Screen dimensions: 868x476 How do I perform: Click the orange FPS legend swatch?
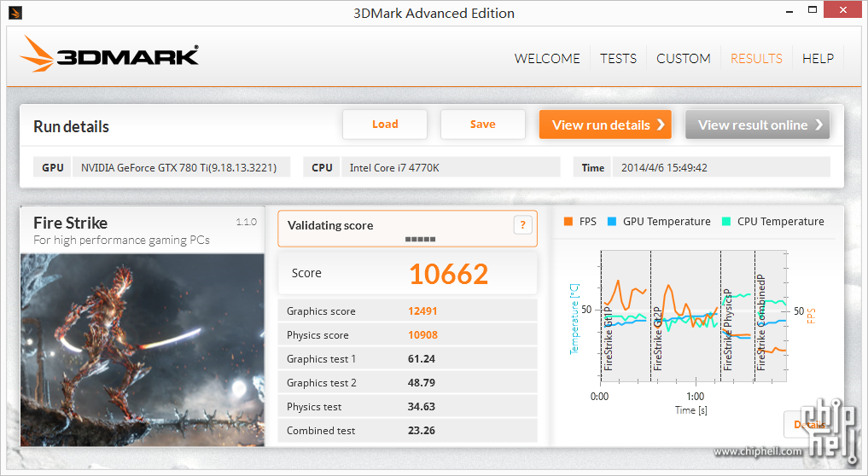568,222
